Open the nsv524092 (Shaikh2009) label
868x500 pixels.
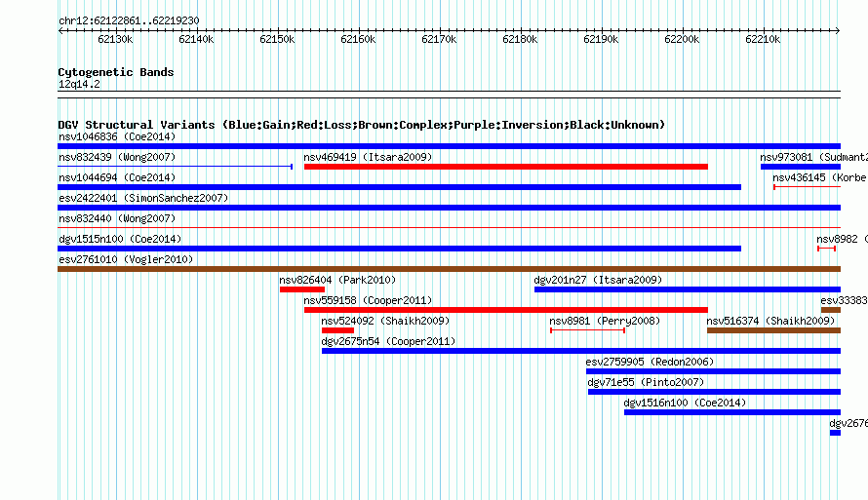click(x=385, y=321)
